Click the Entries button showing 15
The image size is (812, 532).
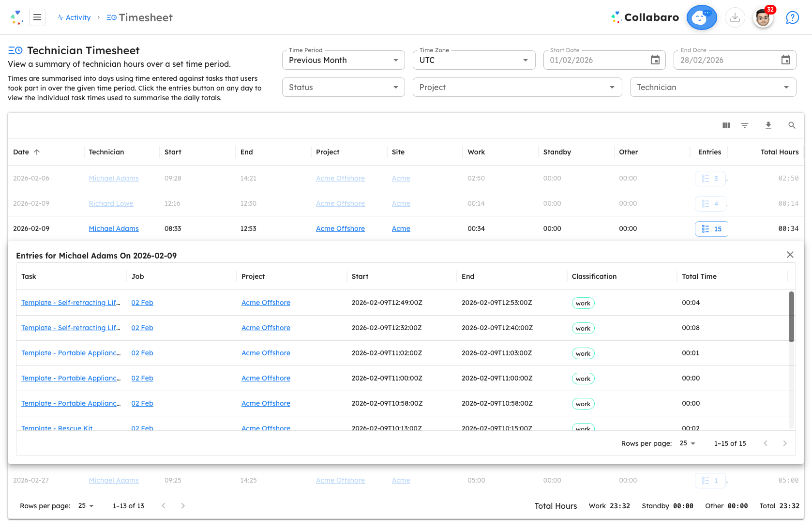pyautogui.click(x=711, y=228)
